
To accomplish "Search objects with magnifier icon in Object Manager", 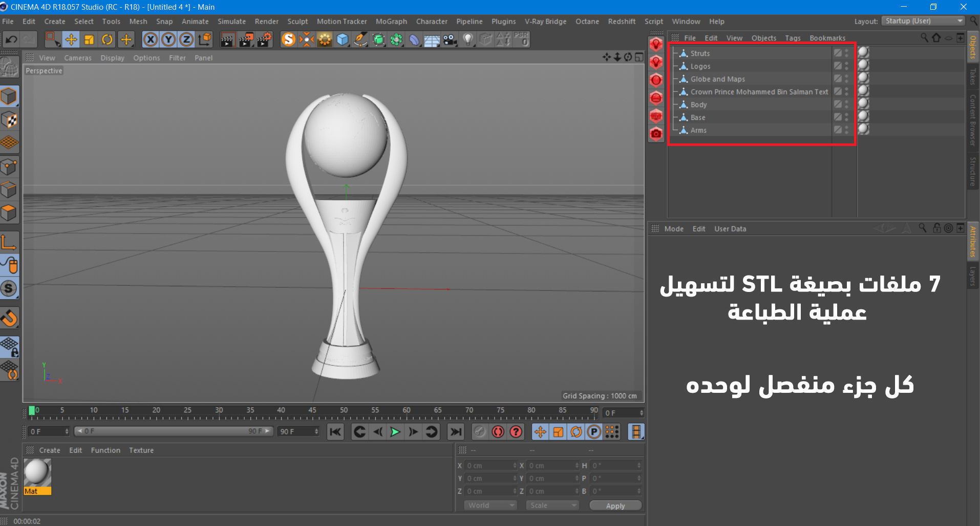I will click(x=924, y=37).
